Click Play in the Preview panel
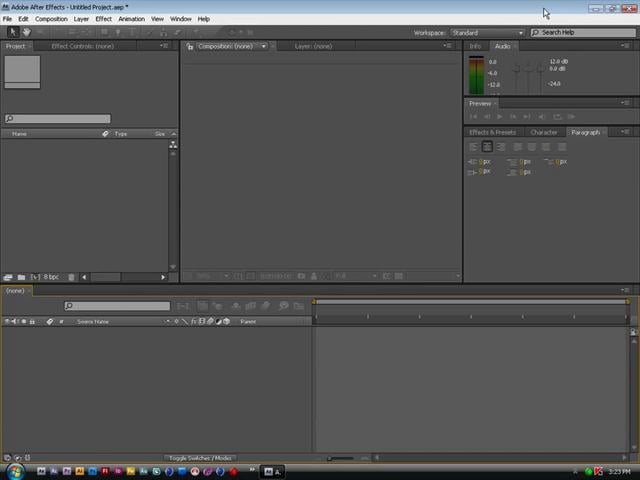This screenshot has height=480, width=640. pyautogui.click(x=500, y=117)
